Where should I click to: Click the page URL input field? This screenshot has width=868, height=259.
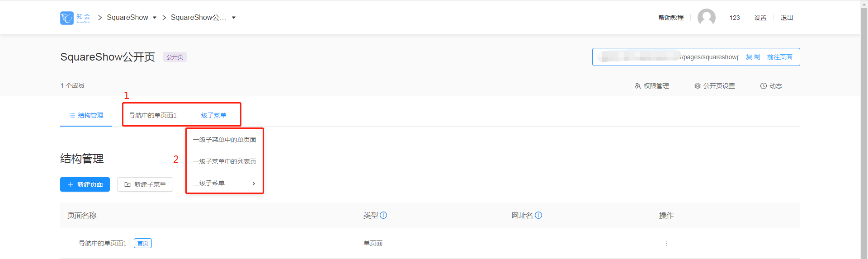tap(668, 57)
